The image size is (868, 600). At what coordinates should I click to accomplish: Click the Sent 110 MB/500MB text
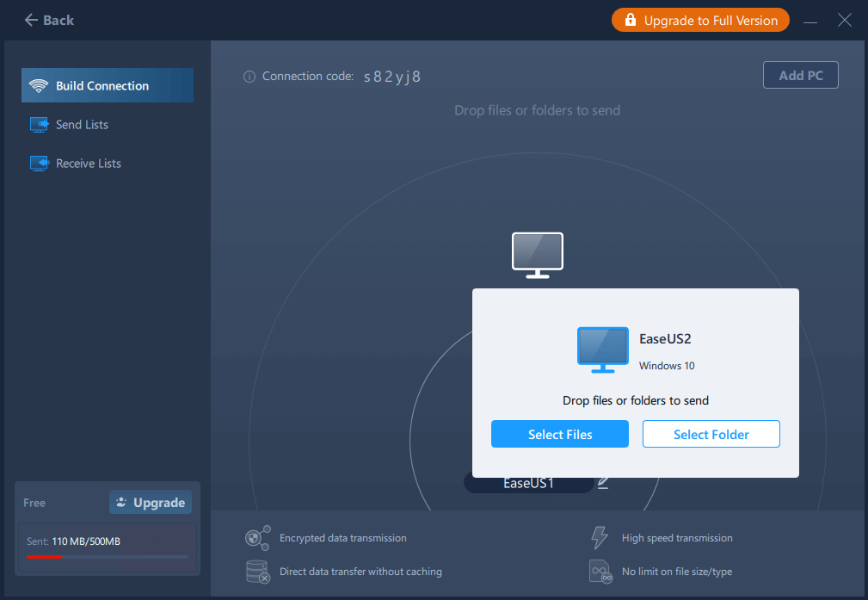pos(73,541)
